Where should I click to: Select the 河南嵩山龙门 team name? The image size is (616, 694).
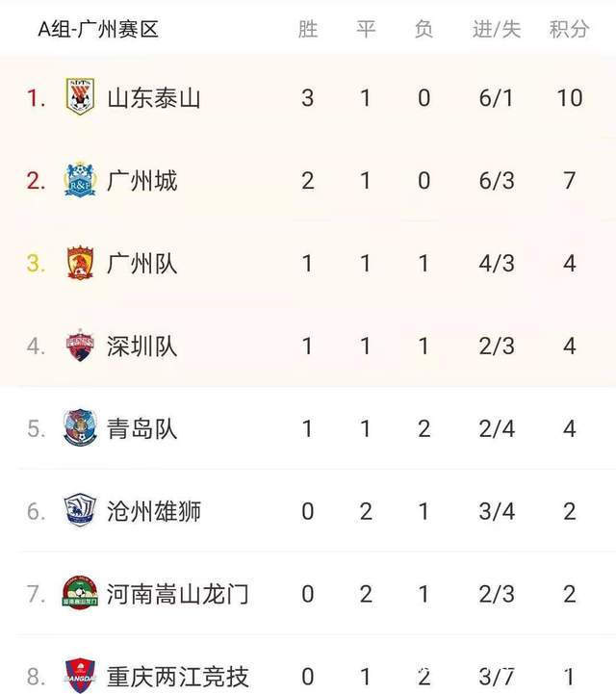coord(177,594)
